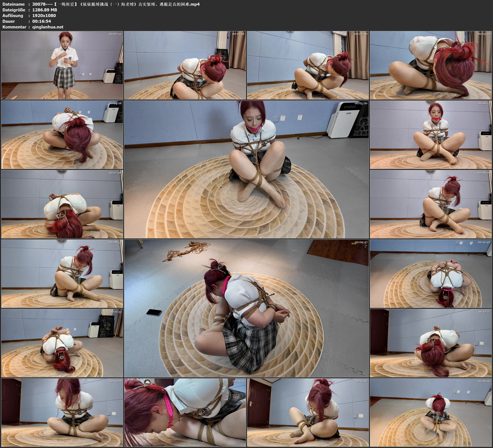Select the thumbnail at 00:07:06
The width and height of the screenshot is (493, 448).
[x=62, y=204]
